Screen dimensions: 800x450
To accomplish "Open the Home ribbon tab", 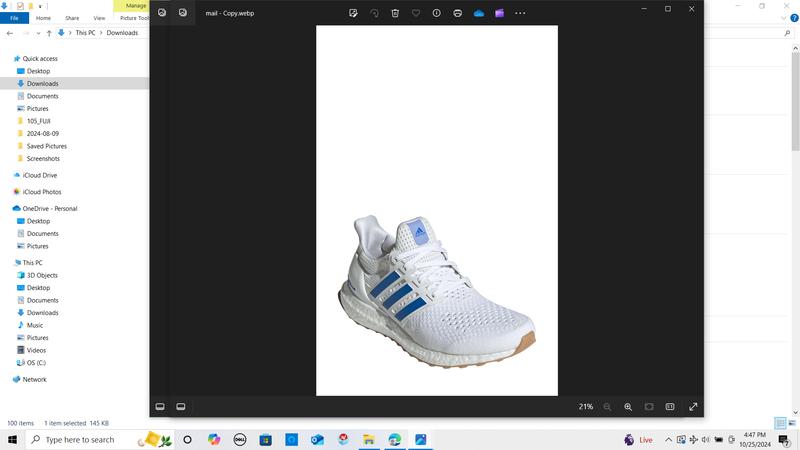I will pyautogui.click(x=43, y=18).
